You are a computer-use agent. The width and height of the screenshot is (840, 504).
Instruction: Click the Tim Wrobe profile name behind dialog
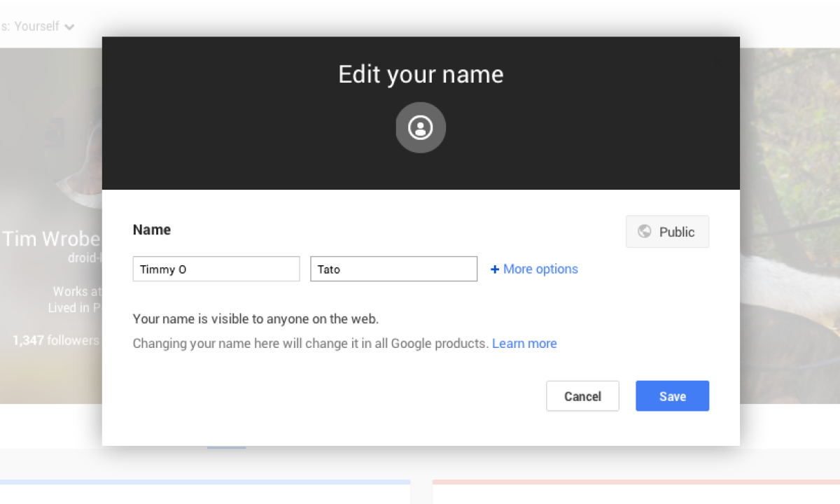point(52,239)
